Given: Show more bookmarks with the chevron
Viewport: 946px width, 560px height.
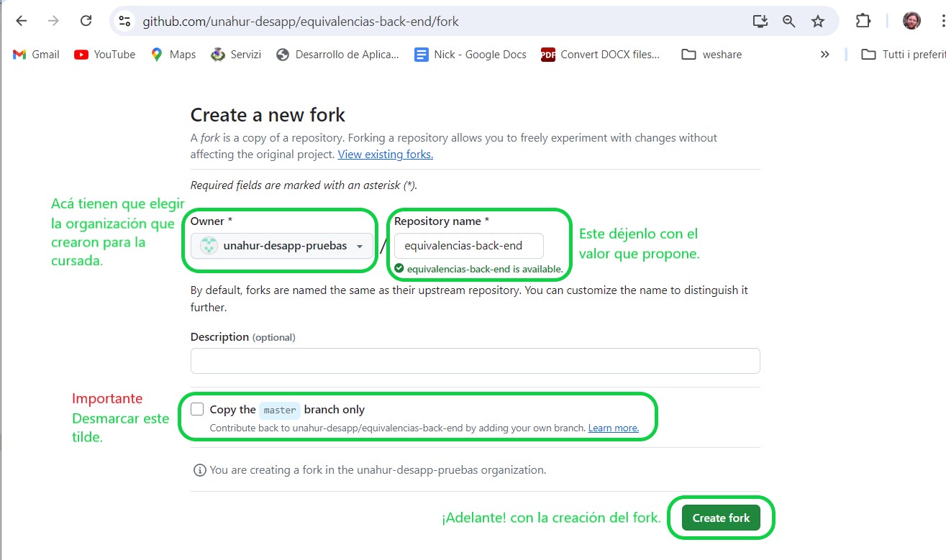Looking at the screenshot, I should click(x=825, y=55).
